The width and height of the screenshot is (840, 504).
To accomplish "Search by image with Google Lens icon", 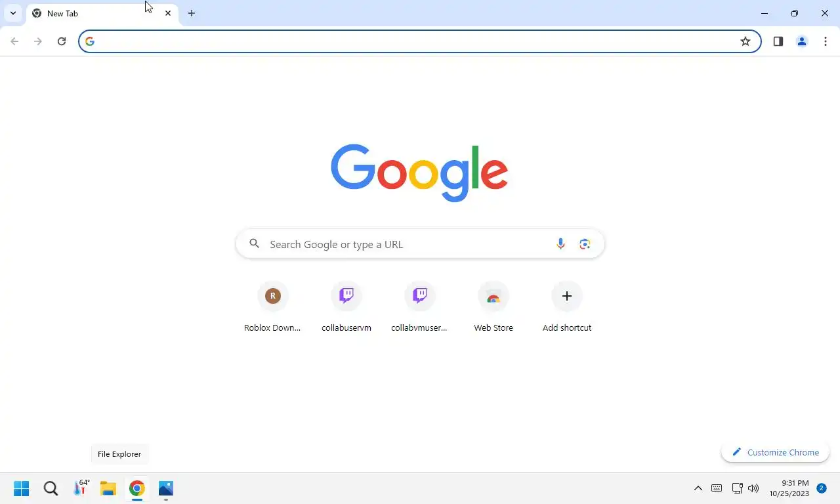I will point(585,244).
